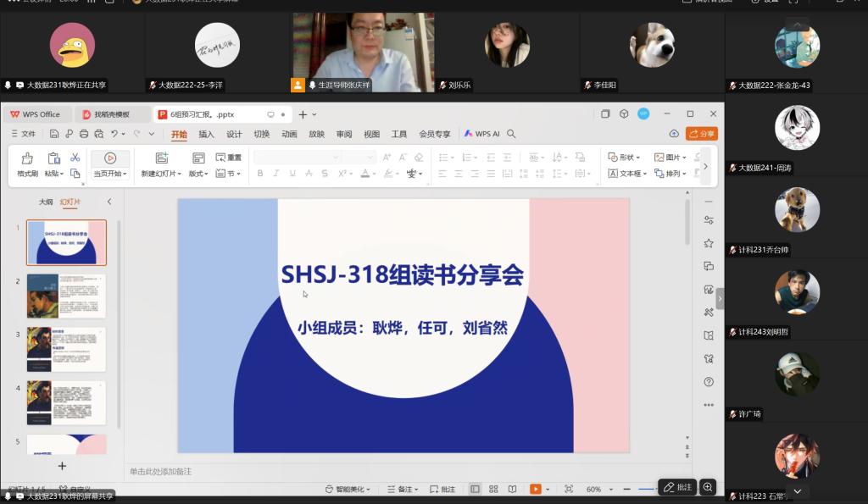Viewport: 868px width, 504px height.
Task: Switch to the 设计 ribbon tab
Action: coord(234,134)
